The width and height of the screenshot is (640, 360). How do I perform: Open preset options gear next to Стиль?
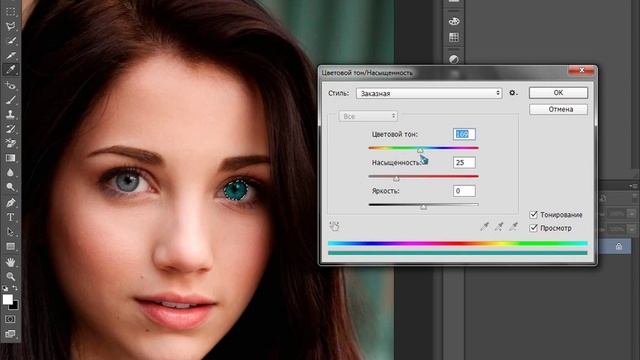[513, 93]
